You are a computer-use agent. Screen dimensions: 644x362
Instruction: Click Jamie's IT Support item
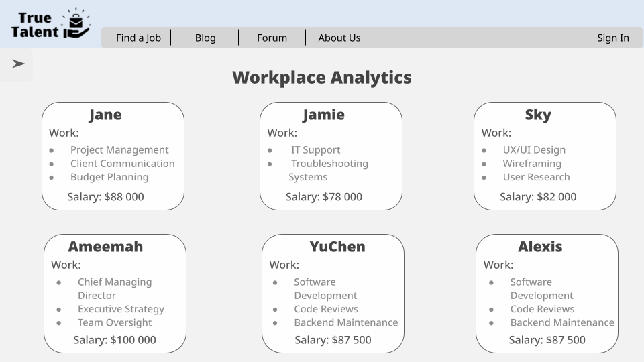pyautogui.click(x=315, y=149)
